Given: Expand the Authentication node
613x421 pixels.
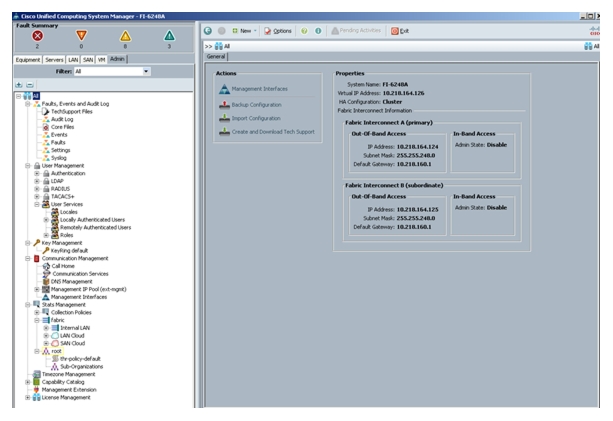Looking at the screenshot, I should (x=37, y=173).
